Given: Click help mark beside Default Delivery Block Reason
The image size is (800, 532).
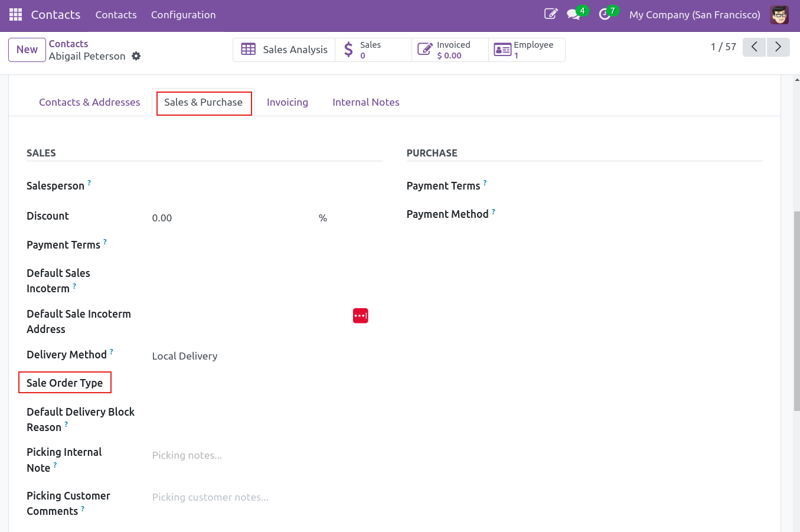Looking at the screenshot, I should pyautogui.click(x=66, y=424).
